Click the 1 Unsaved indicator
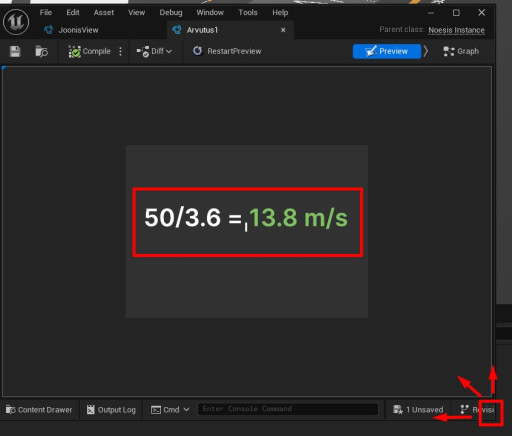 point(418,410)
